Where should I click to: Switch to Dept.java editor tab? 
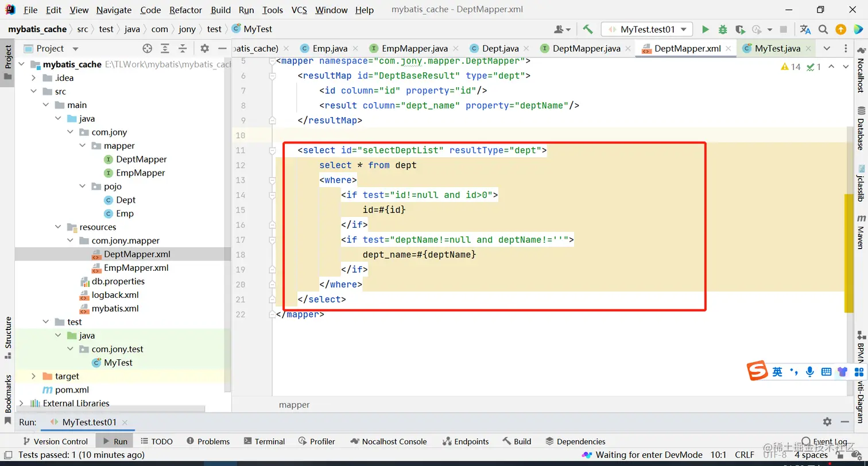[x=500, y=48]
